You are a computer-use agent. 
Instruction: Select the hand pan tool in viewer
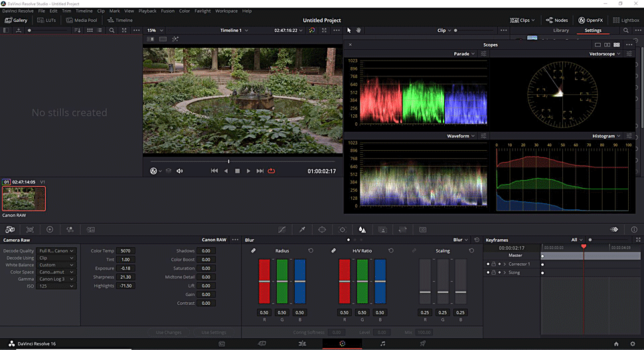pos(359,31)
